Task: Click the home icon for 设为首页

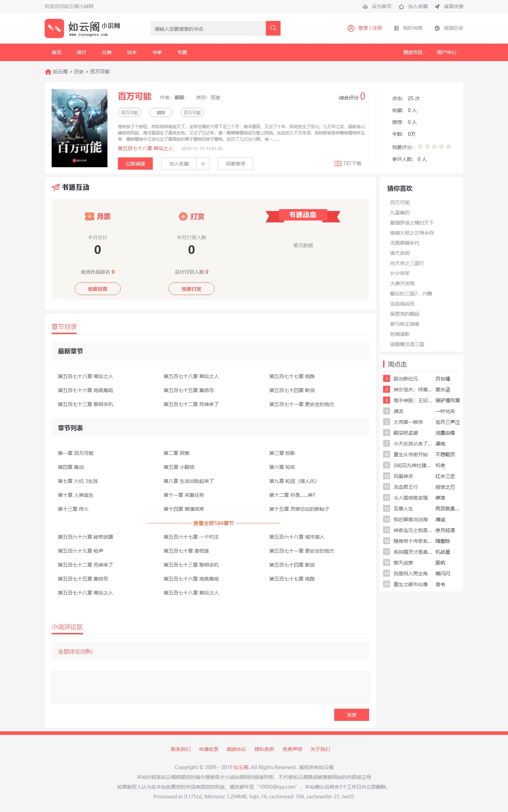Action: pos(365,7)
